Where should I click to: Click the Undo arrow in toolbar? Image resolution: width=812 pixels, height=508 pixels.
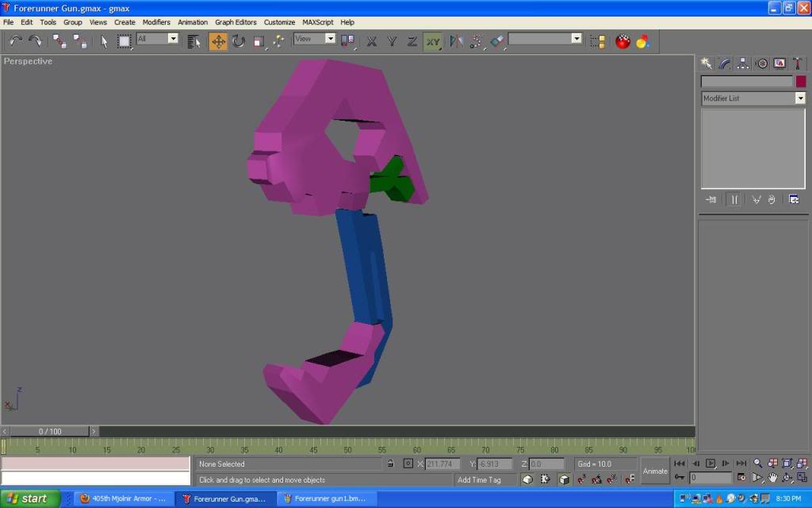[15, 41]
